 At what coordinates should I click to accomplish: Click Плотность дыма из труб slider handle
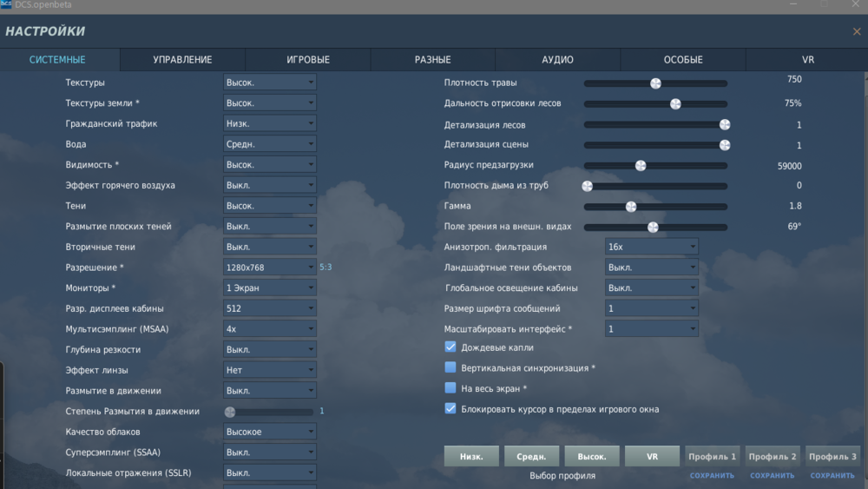tap(588, 186)
